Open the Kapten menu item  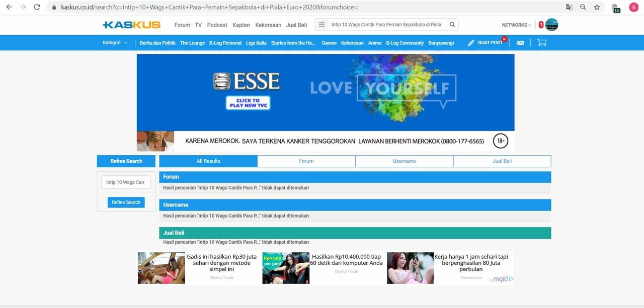pyautogui.click(x=241, y=25)
